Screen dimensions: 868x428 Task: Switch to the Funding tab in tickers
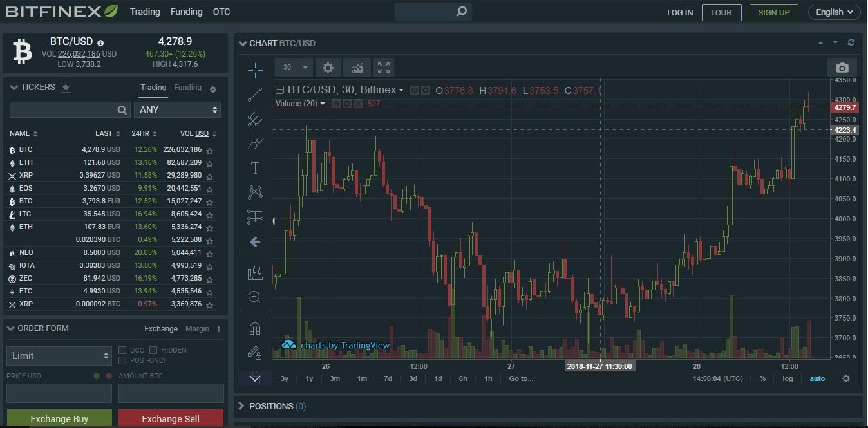tap(187, 88)
